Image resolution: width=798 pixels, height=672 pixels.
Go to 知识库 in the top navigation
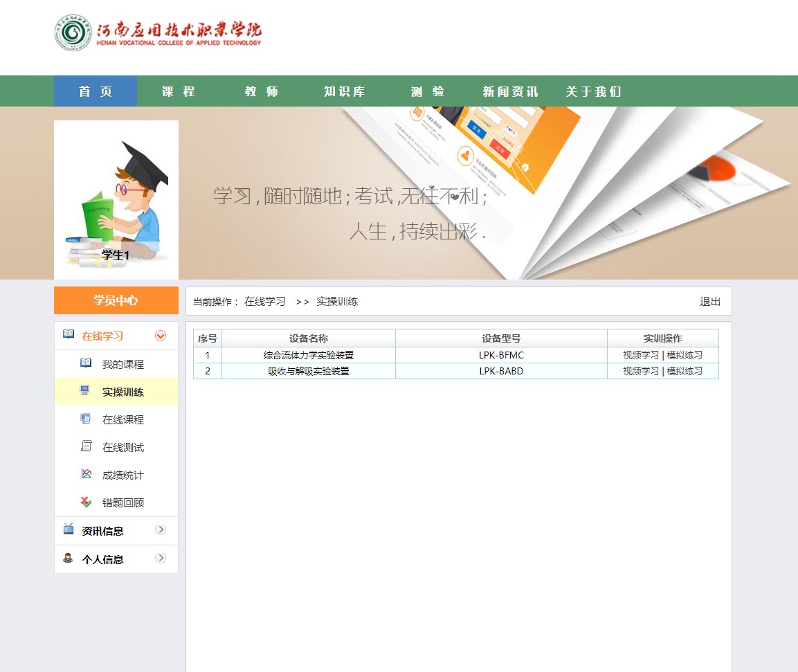pos(345,91)
